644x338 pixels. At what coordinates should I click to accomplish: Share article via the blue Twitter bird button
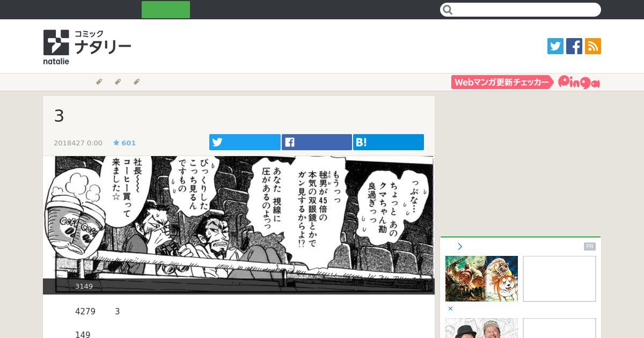pyautogui.click(x=245, y=142)
